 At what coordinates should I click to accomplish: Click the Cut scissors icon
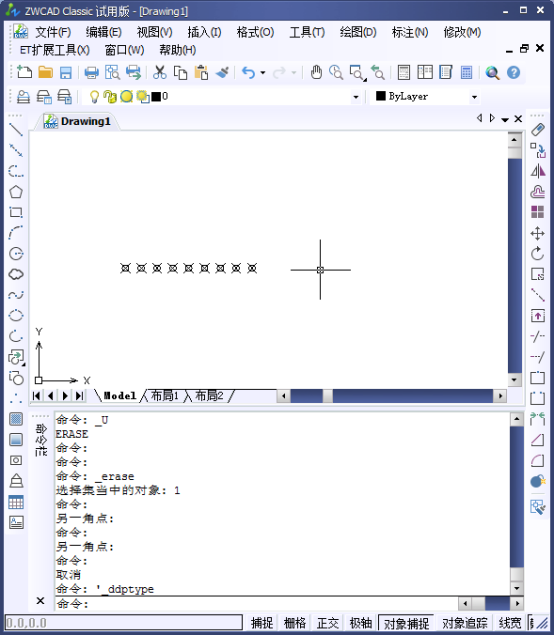tap(160, 73)
